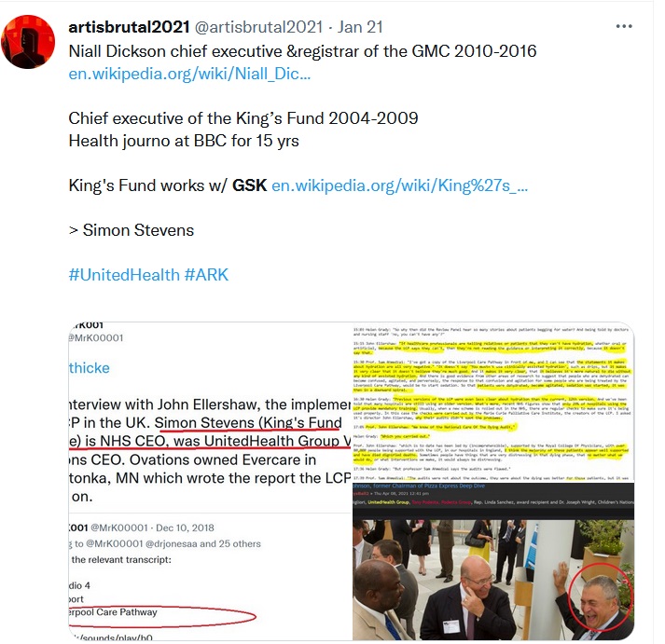Click the #UnitedHealth hashtag
This screenshot has width=665, height=644.
[124, 275]
